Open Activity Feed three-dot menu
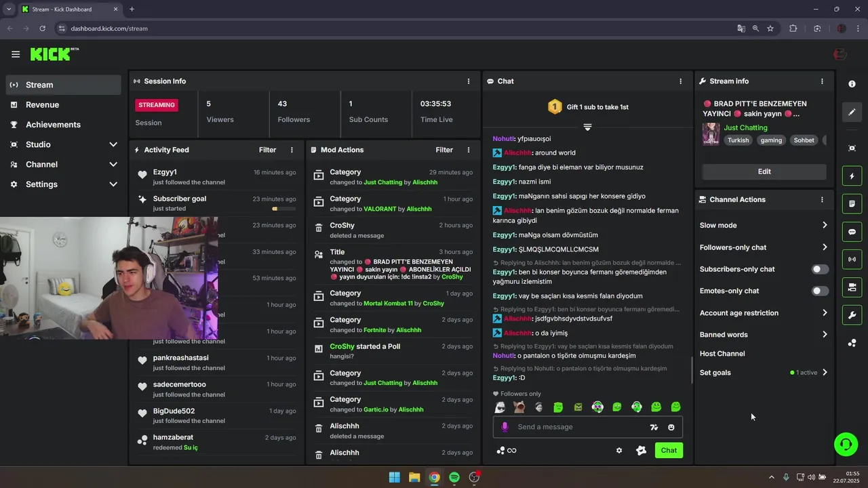Image resolution: width=868 pixels, height=488 pixels. point(292,150)
